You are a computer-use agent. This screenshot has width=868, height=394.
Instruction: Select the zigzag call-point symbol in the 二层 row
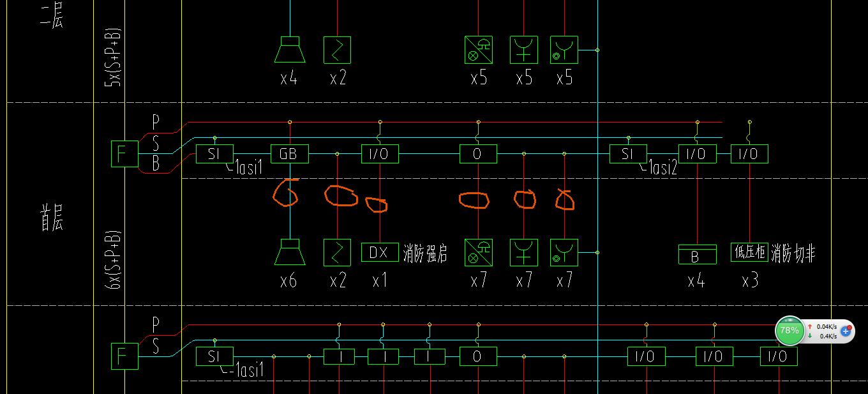pyautogui.click(x=337, y=50)
